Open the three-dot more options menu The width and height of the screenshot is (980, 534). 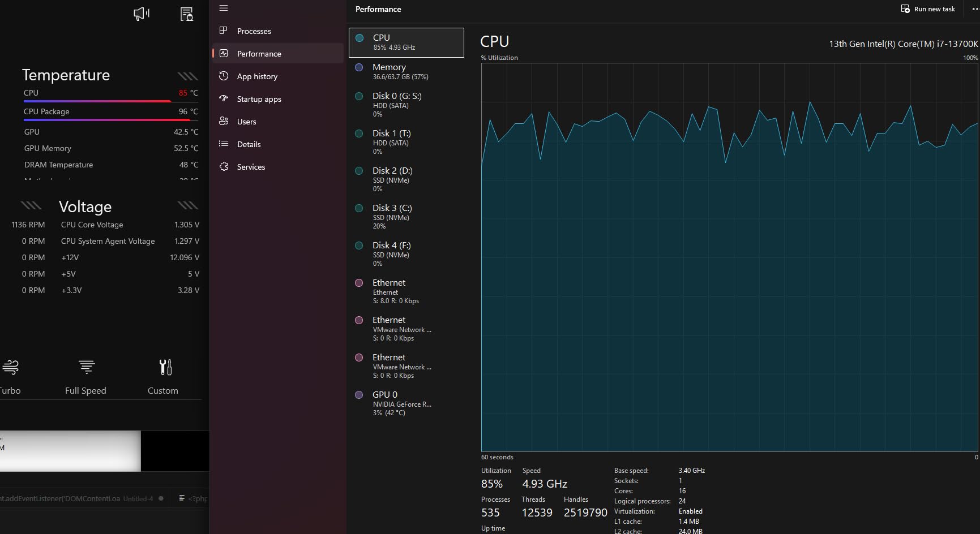pyautogui.click(x=975, y=9)
